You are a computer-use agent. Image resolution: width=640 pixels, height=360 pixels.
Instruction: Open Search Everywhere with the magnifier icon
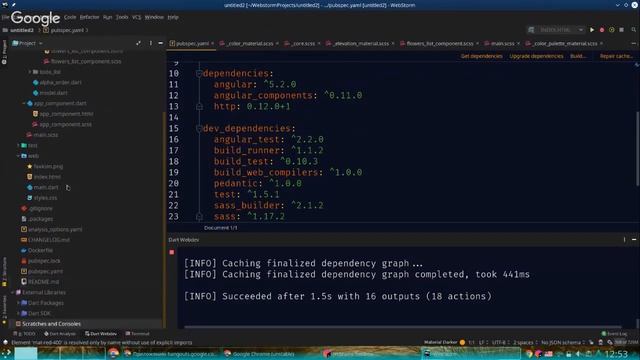pyautogui.click(x=633, y=30)
